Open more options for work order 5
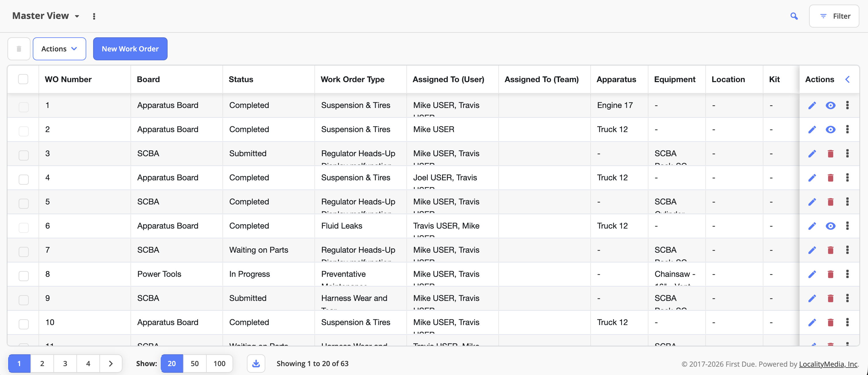This screenshot has width=868, height=375. tap(847, 202)
